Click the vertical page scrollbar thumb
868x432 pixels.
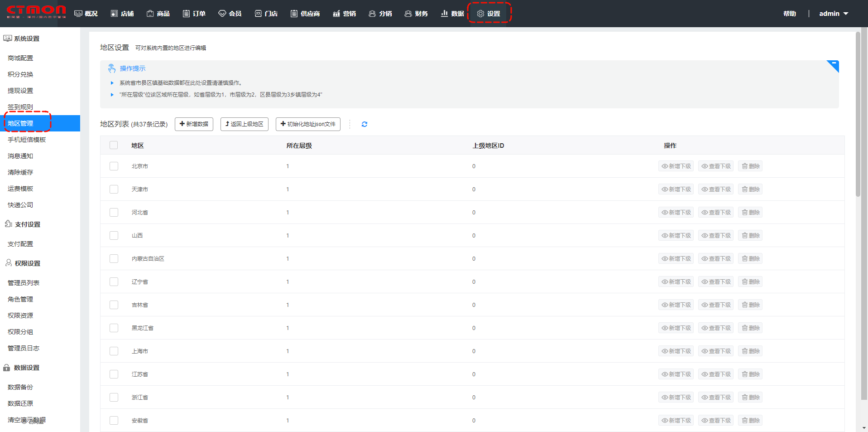tap(858, 113)
